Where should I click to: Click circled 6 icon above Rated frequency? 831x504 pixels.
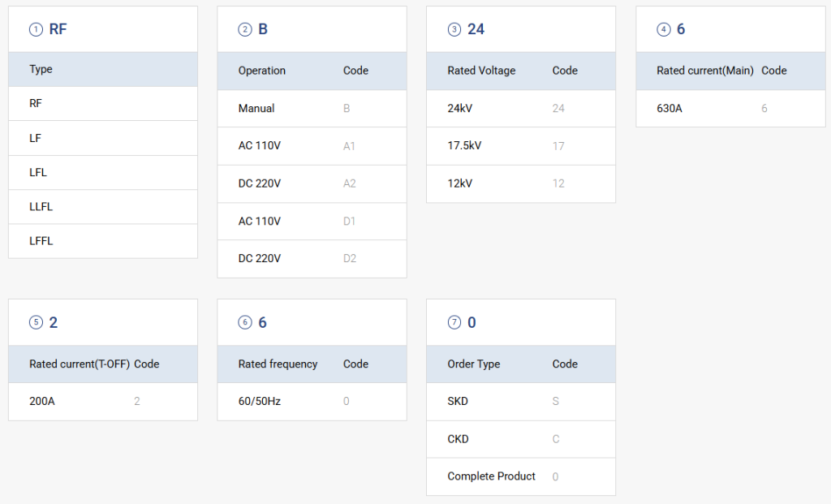pyautogui.click(x=244, y=322)
